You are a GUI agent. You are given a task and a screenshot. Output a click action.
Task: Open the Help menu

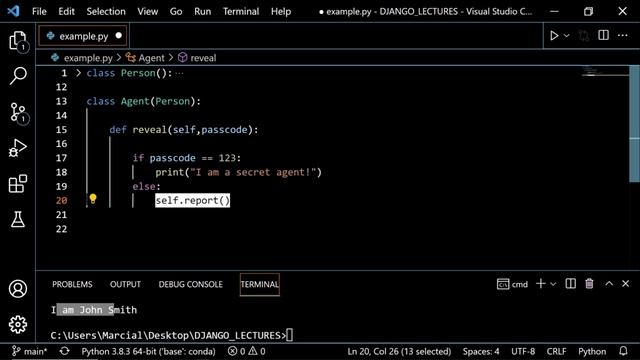(x=281, y=11)
